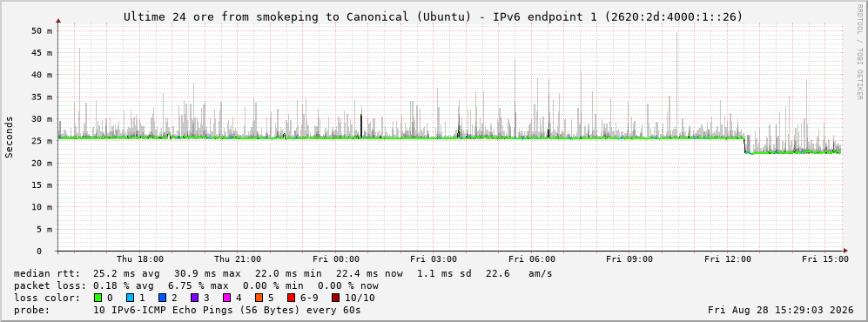Select the orange loss color 5 swatch
868x322 pixels.
pyautogui.click(x=259, y=298)
